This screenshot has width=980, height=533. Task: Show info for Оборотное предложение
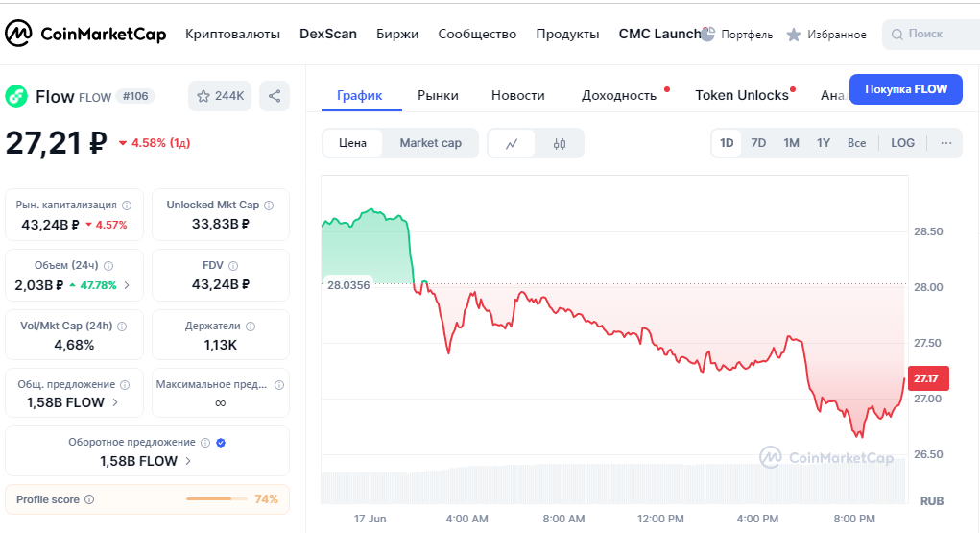(x=205, y=443)
